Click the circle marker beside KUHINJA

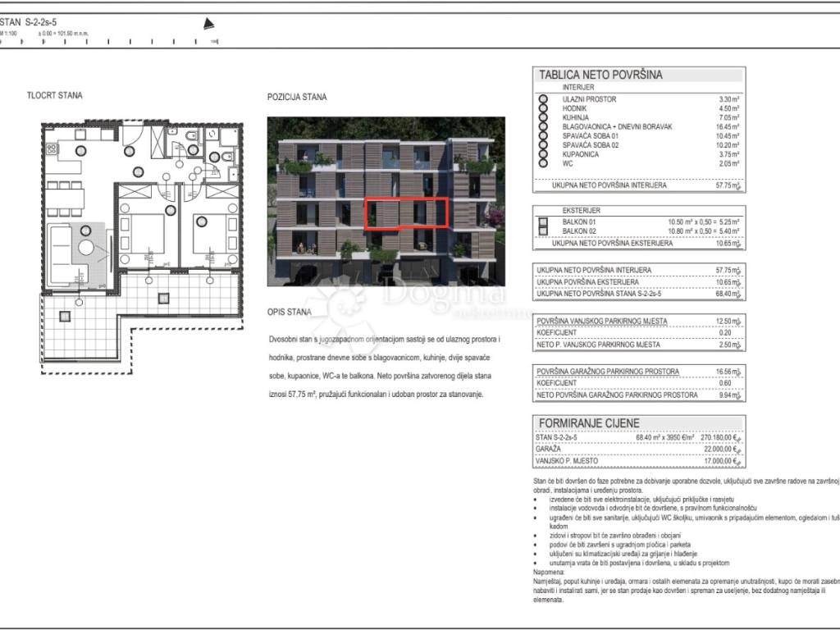pyautogui.click(x=542, y=117)
